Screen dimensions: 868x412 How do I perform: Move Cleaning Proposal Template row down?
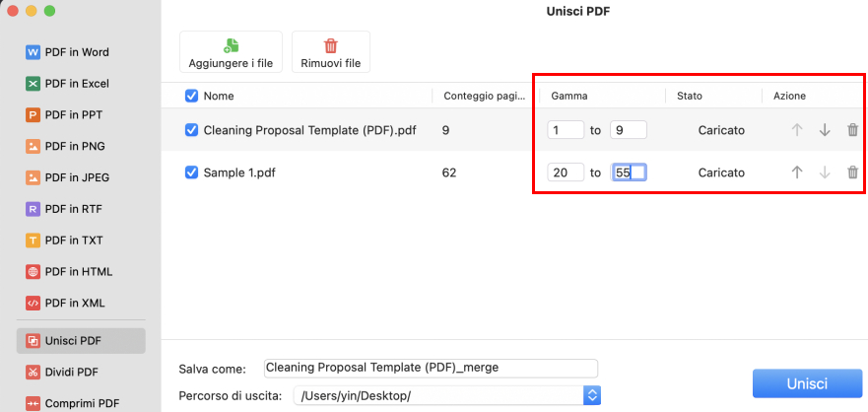pyautogui.click(x=825, y=130)
